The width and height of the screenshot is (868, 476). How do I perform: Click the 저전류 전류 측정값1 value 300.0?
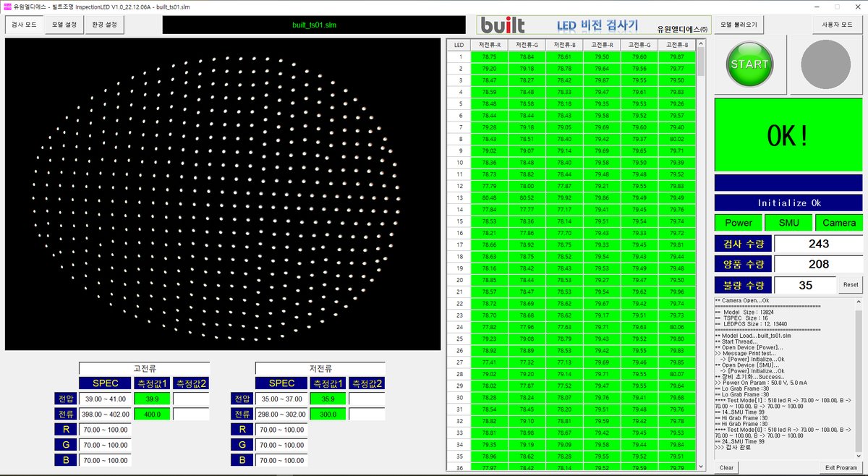328,414
